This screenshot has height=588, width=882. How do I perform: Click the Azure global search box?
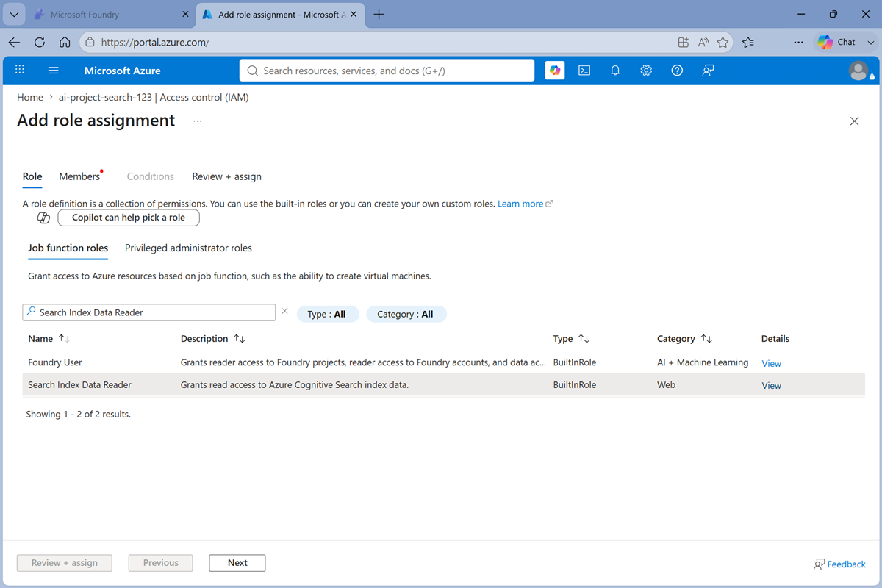(387, 71)
